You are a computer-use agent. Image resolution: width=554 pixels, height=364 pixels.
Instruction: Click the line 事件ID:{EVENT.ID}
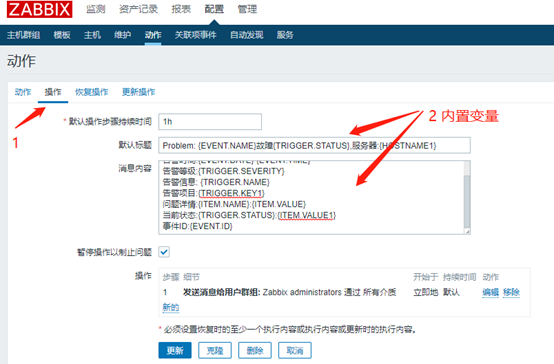(x=198, y=226)
